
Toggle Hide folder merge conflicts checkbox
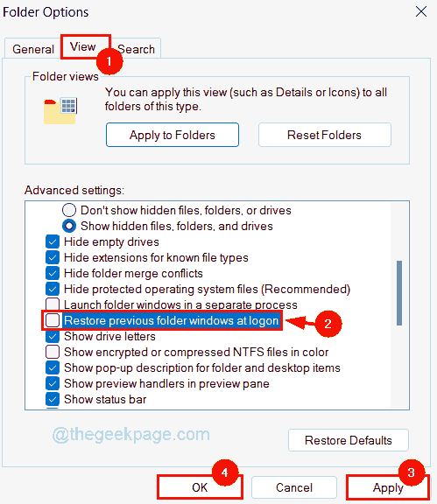[x=53, y=273]
